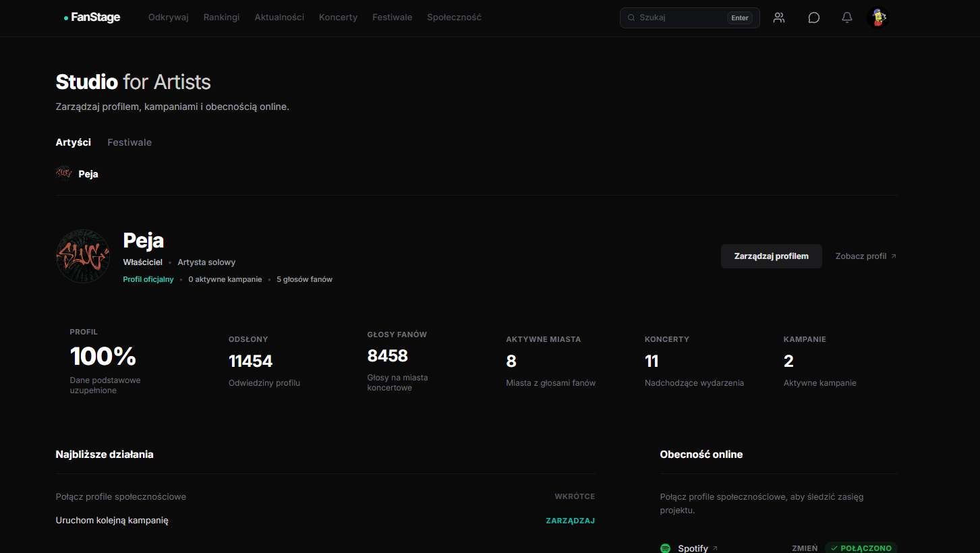The height and width of the screenshot is (553, 980).
Task: Open Rankingi in the top navigation
Action: pyautogui.click(x=221, y=18)
